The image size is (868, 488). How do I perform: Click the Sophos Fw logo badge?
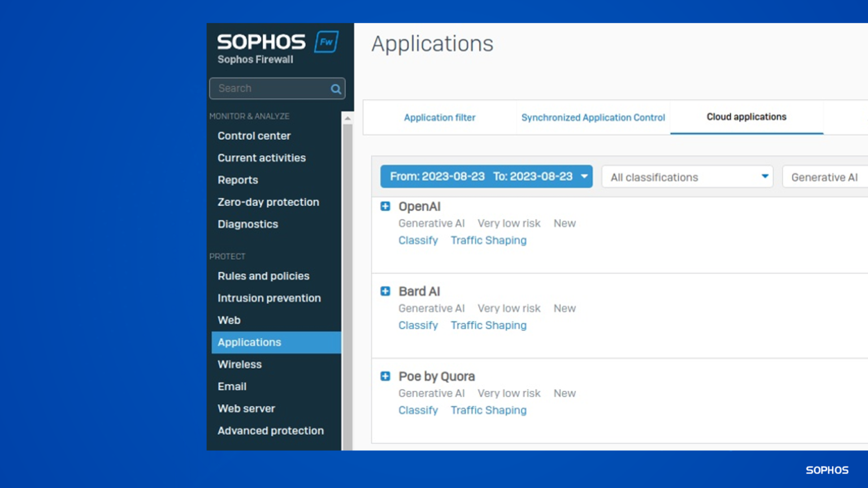(326, 42)
